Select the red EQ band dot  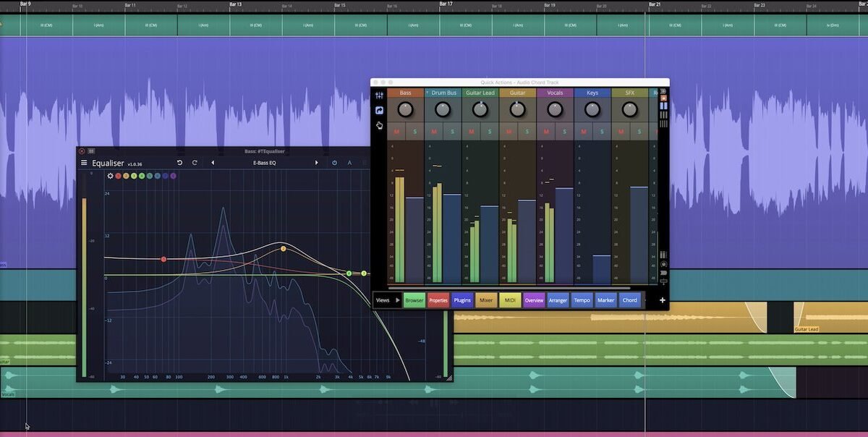[118, 176]
